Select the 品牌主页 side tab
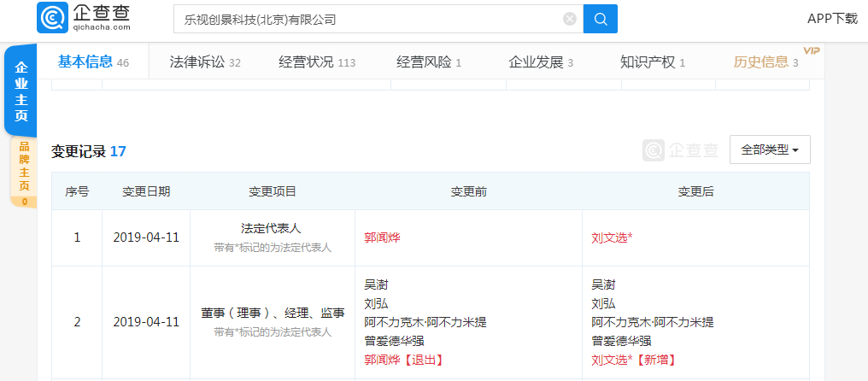 25,173
